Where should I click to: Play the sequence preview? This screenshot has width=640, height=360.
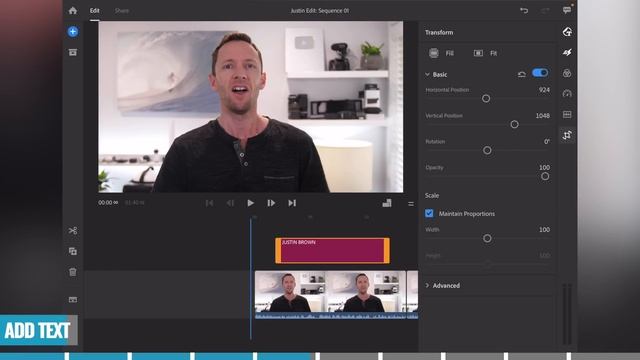[251, 203]
